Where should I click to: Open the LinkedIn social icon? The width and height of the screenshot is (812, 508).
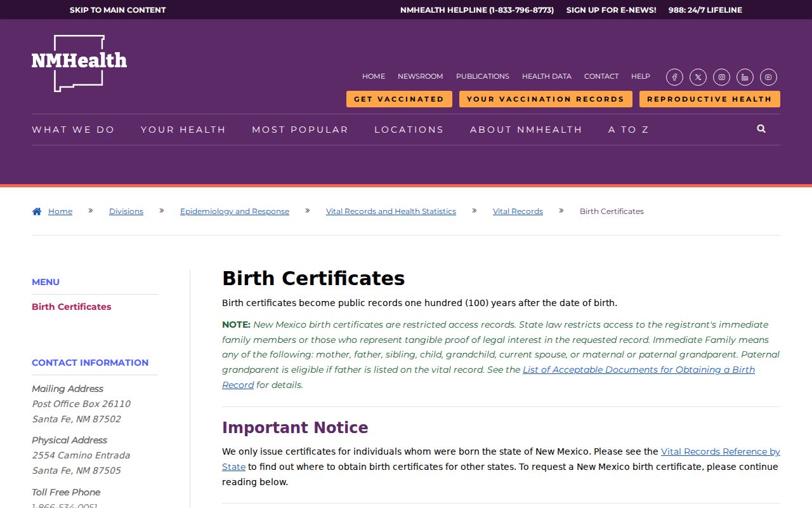[x=745, y=77]
